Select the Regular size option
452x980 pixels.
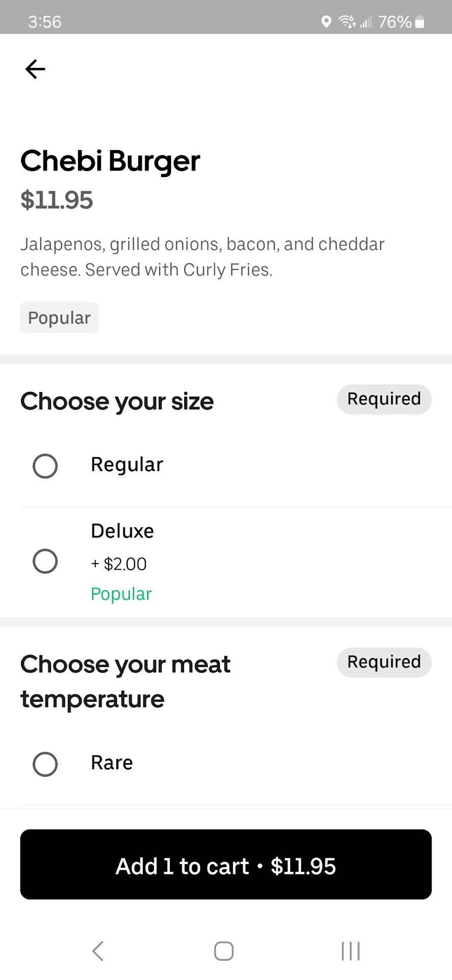click(x=45, y=465)
